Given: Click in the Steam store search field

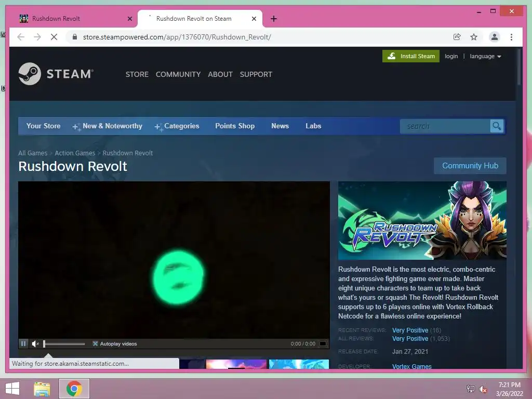Looking at the screenshot, I should (445, 126).
